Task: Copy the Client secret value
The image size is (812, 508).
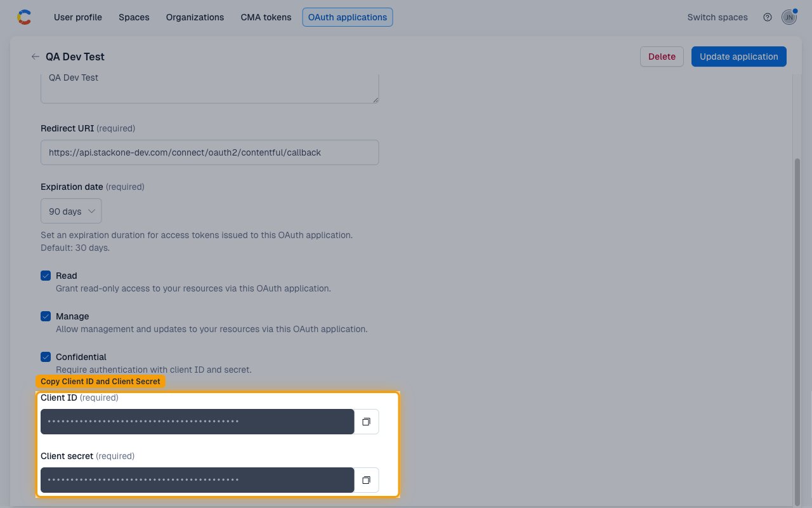Action: pyautogui.click(x=366, y=480)
